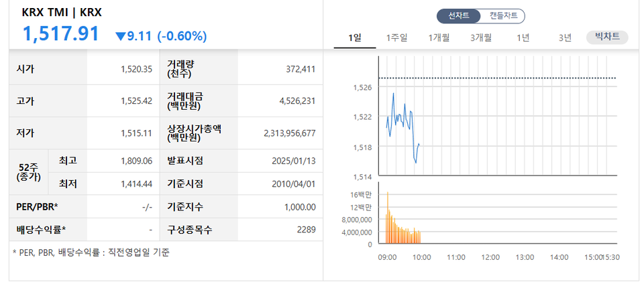Click the opening value 1,520.35
The height and width of the screenshot is (284, 644).
pyautogui.click(x=136, y=69)
